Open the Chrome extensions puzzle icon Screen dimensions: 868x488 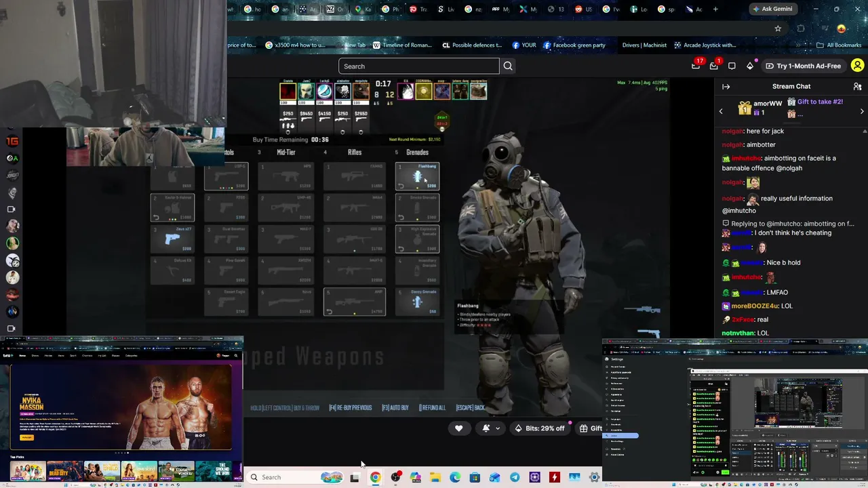click(x=801, y=28)
